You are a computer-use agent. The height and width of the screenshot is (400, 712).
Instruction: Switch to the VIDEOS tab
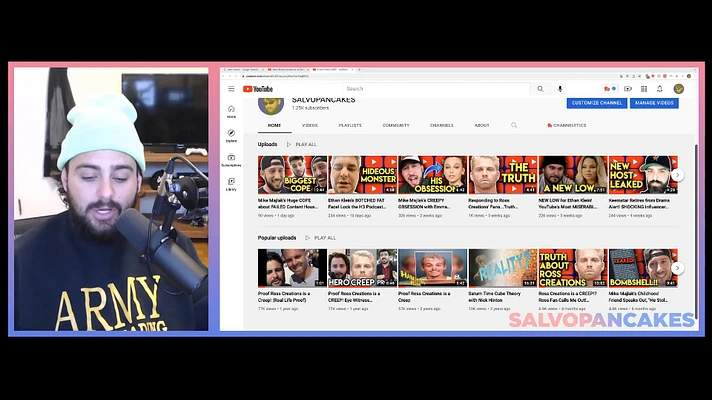click(310, 125)
